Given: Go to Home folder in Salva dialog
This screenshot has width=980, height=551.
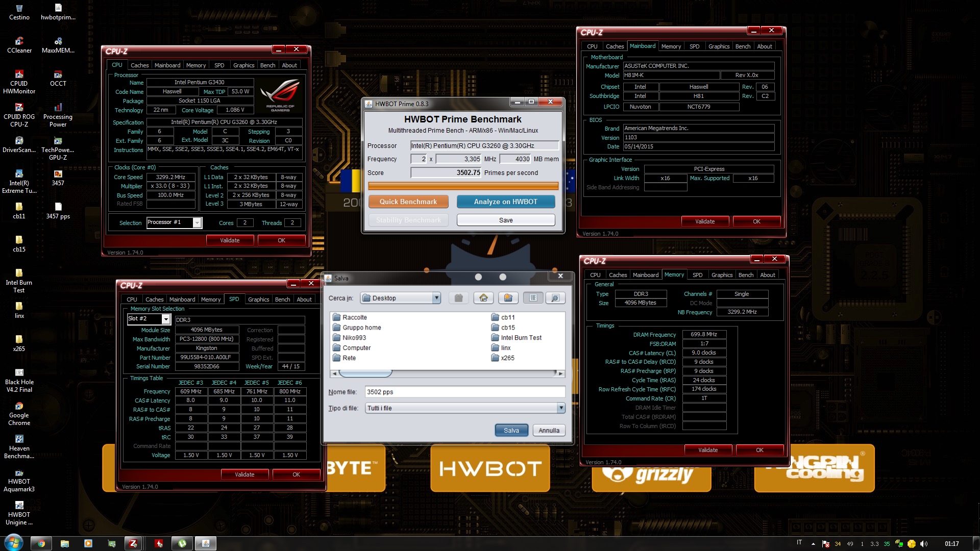Looking at the screenshot, I should [x=483, y=298].
